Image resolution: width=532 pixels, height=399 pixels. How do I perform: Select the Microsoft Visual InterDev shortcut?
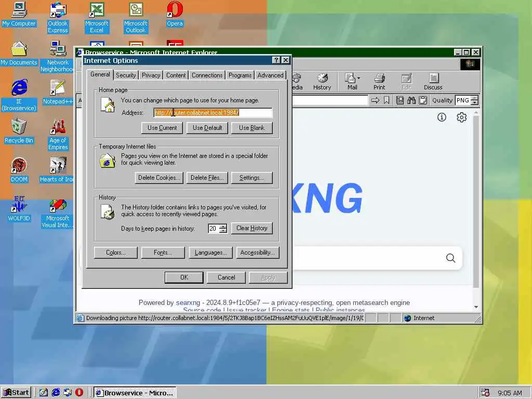click(58, 212)
